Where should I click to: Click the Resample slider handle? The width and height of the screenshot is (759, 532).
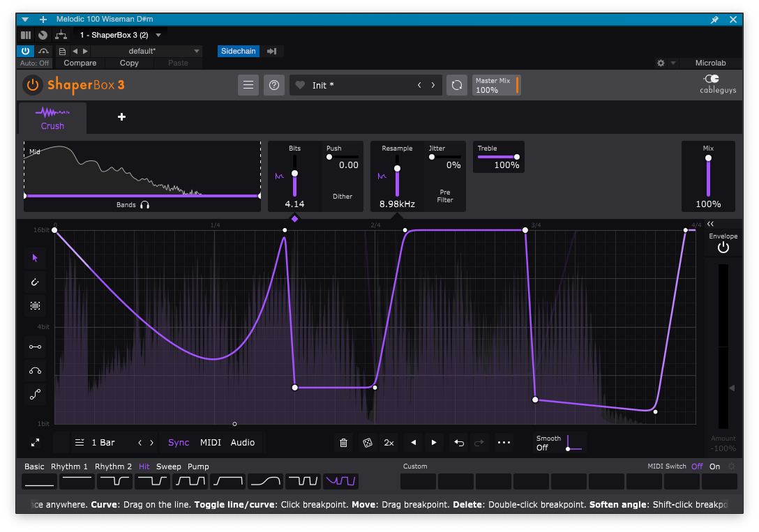point(397,169)
